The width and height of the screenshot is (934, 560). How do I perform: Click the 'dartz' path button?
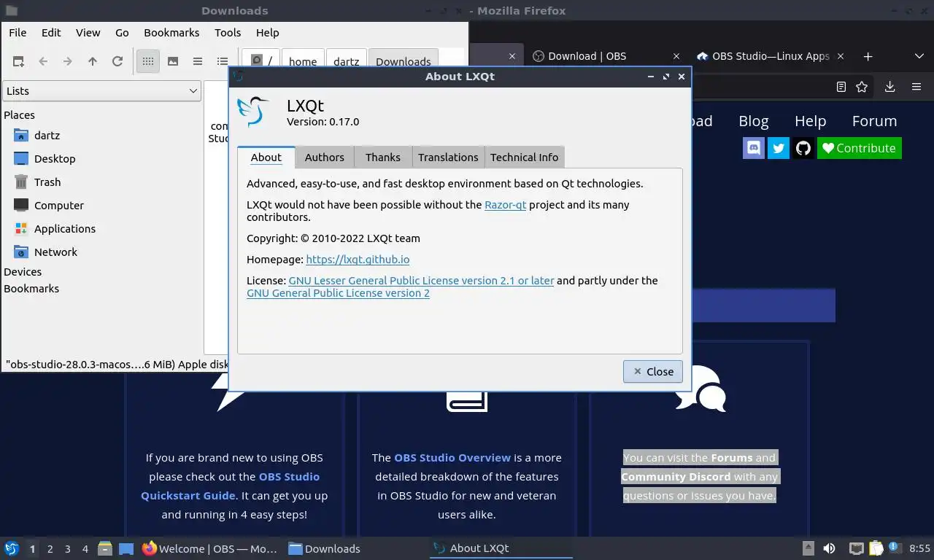point(346,61)
